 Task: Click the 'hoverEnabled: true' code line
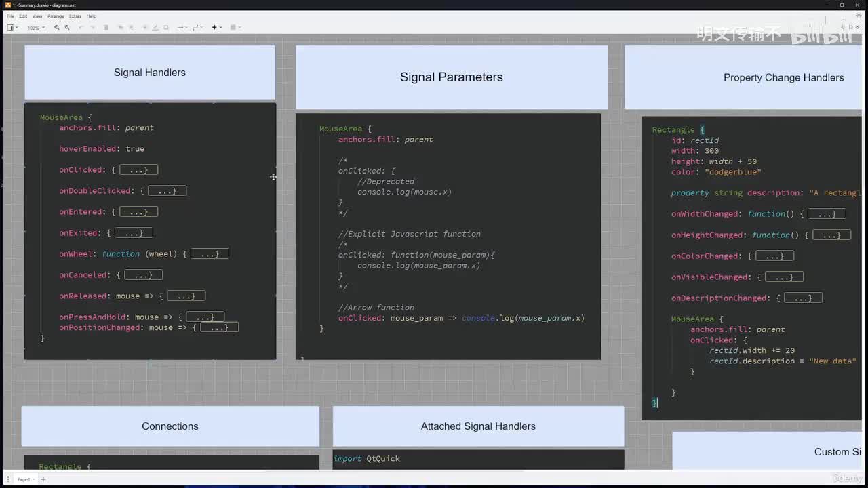tap(102, 149)
